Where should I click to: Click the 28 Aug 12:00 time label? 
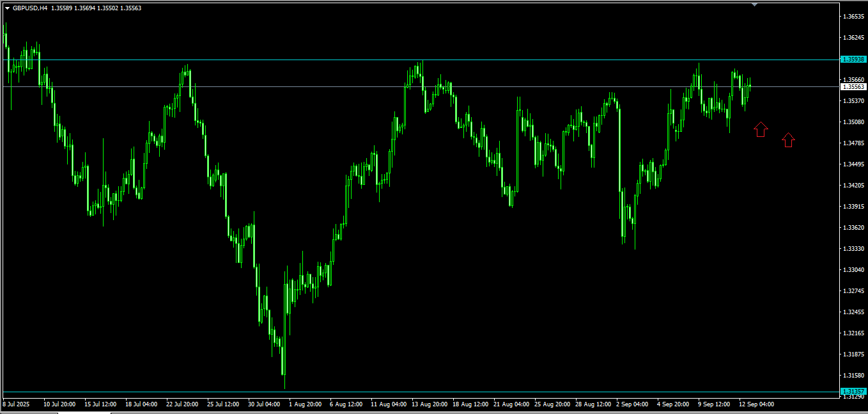pos(593,404)
